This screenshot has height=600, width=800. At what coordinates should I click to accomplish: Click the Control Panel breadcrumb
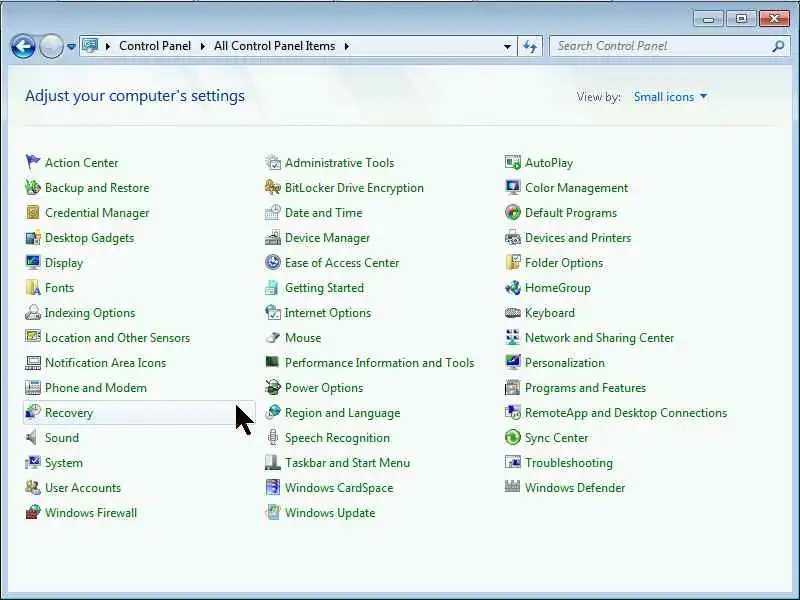click(x=155, y=46)
